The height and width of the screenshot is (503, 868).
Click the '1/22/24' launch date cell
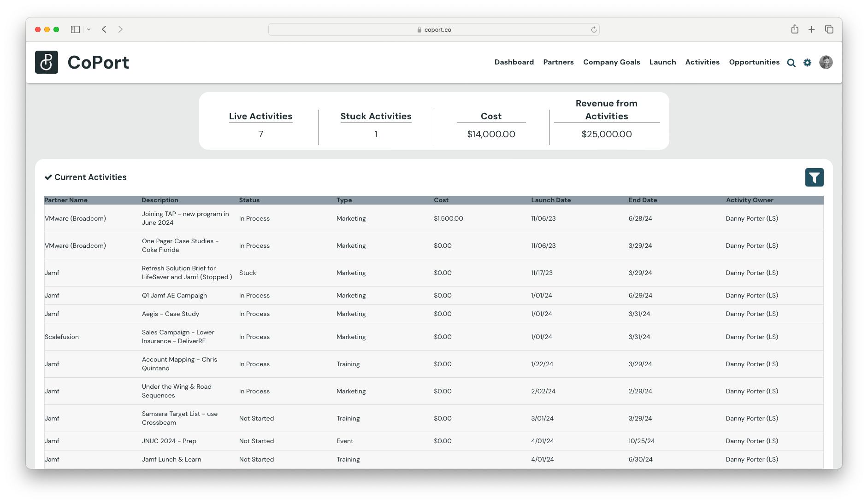[542, 364]
